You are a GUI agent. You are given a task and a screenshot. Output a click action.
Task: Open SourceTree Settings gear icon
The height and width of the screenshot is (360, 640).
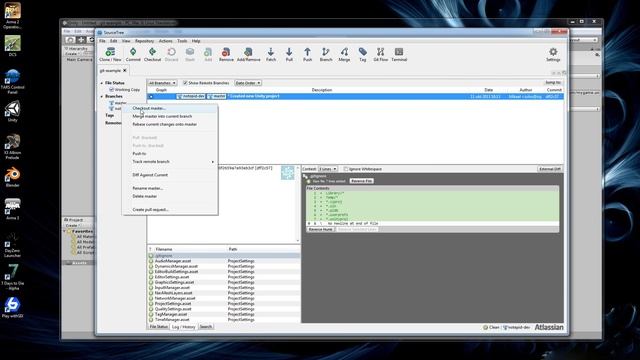point(553,54)
